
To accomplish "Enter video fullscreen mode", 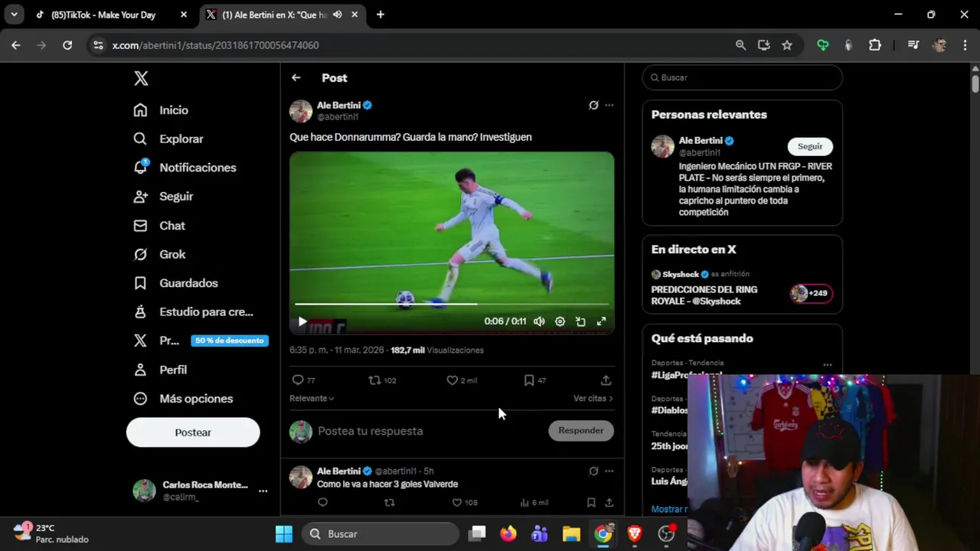I will 601,321.
